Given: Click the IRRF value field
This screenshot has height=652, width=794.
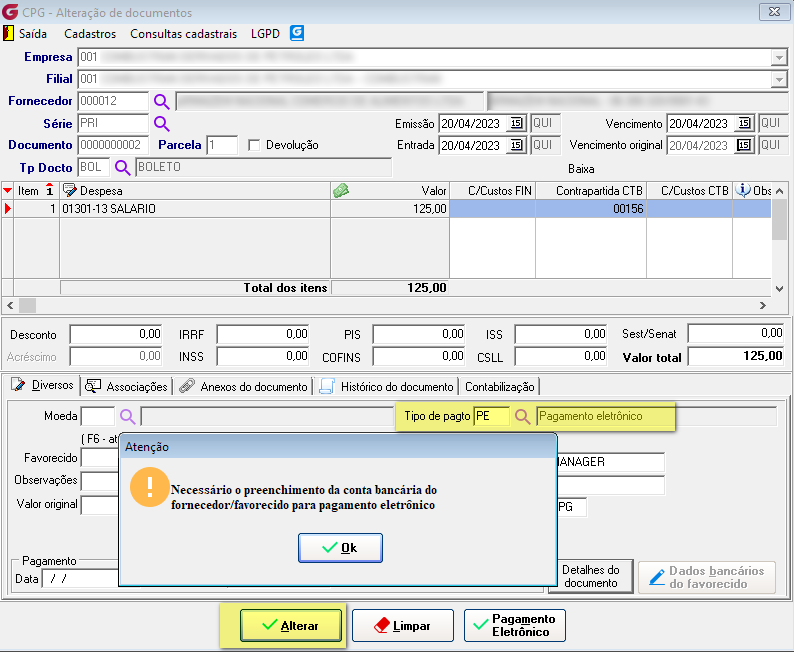Looking at the screenshot, I should 263,334.
